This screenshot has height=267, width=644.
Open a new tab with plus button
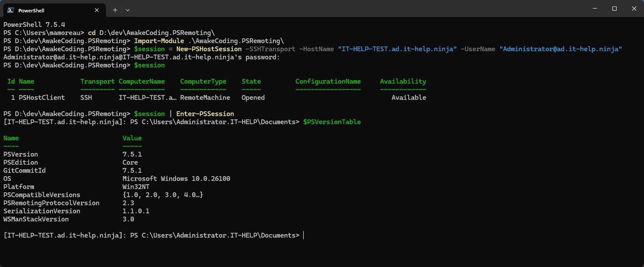pyautogui.click(x=115, y=10)
